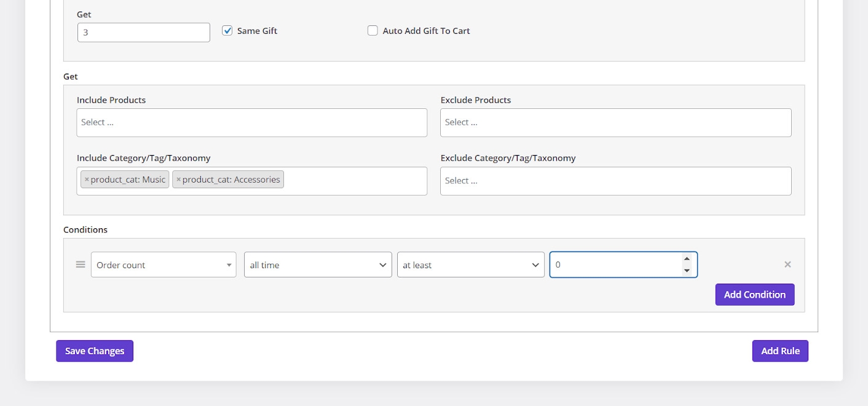
Task: Open the Exclude Products select field
Action: coord(616,122)
